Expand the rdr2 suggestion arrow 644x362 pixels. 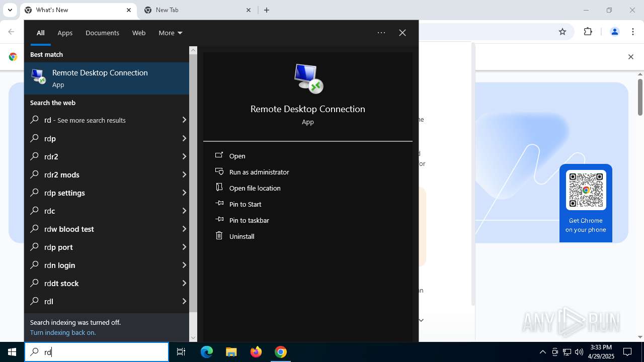[184, 156]
